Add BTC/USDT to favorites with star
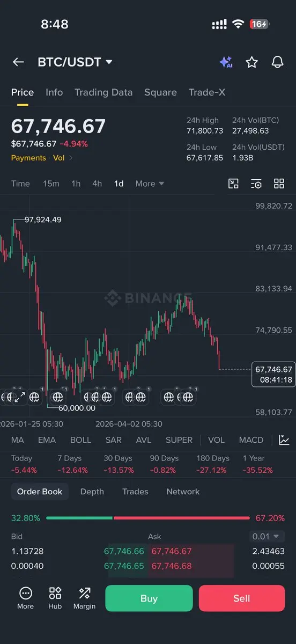The height and width of the screenshot is (644, 296). [x=251, y=62]
